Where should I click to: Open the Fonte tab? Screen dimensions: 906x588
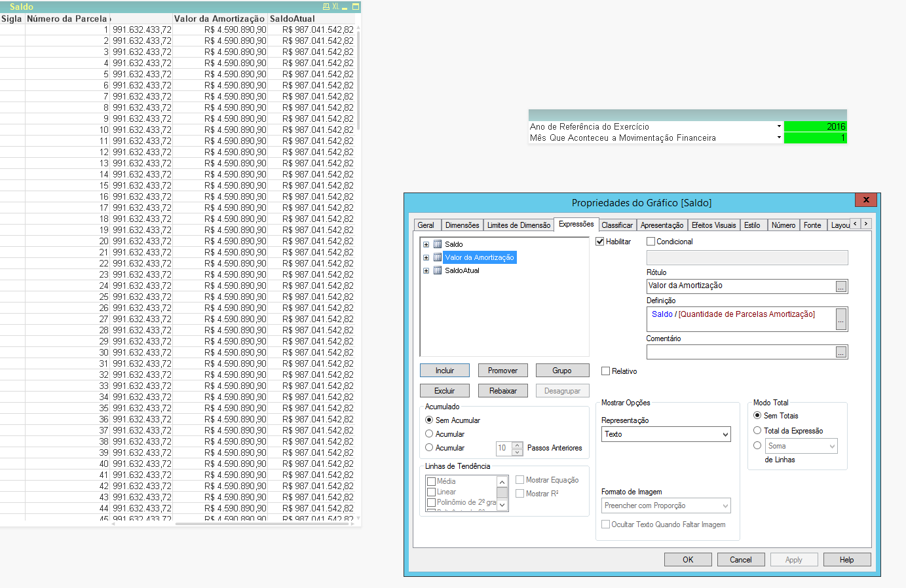pyautogui.click(x=812, y=225)
